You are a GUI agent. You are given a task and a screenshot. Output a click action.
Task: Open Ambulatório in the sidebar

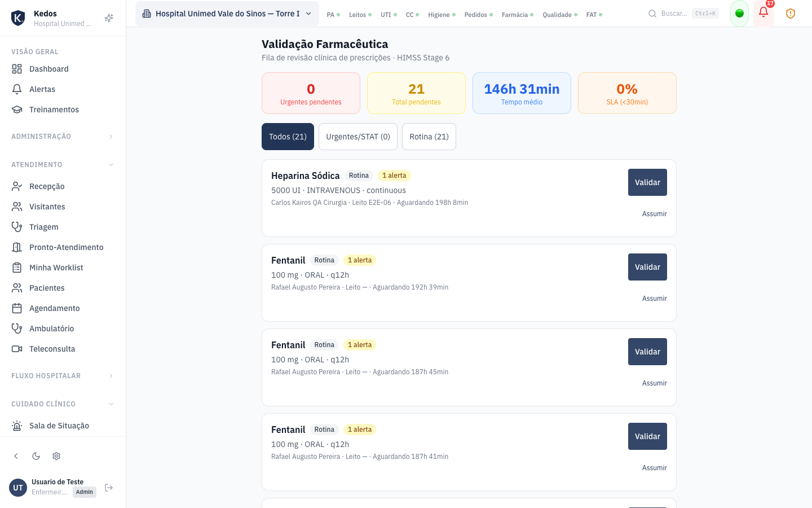pos(63,329)
